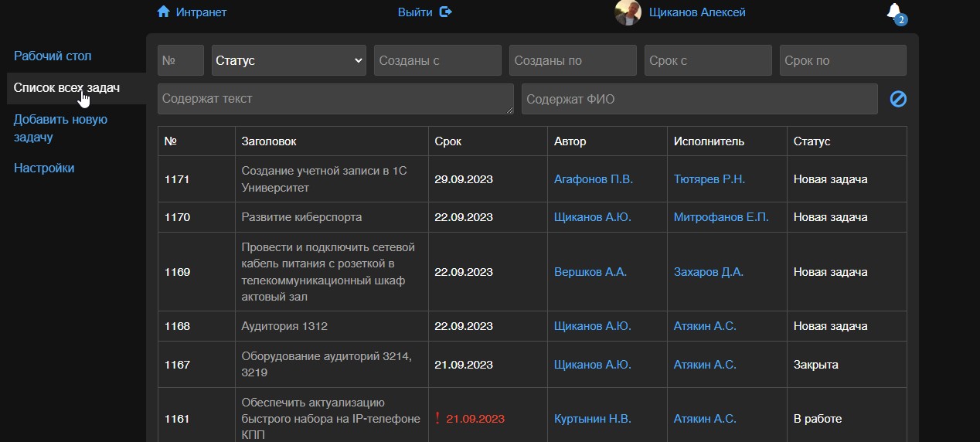Click the Интранет home icon
Screen dimensions: 980x442
[x=163, y=12]
